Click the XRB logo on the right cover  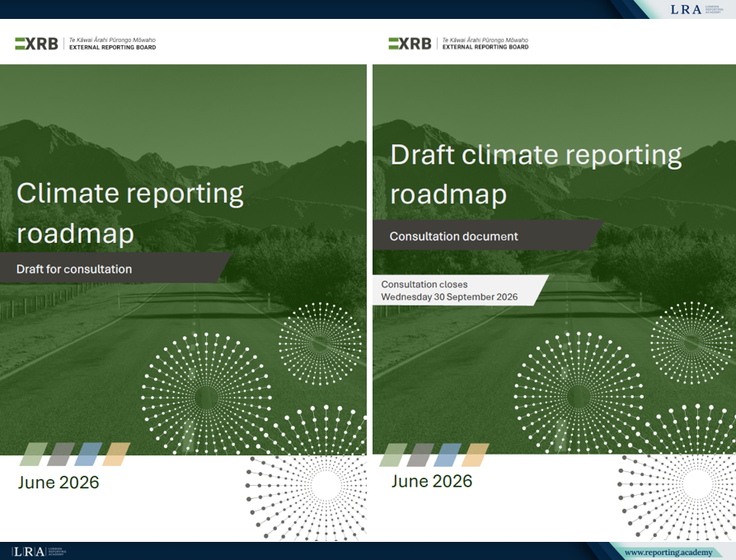410,44
